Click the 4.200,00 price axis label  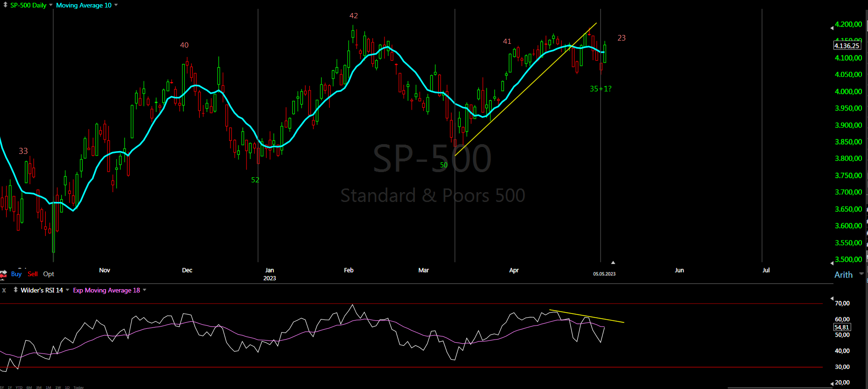tap(848, 24)
